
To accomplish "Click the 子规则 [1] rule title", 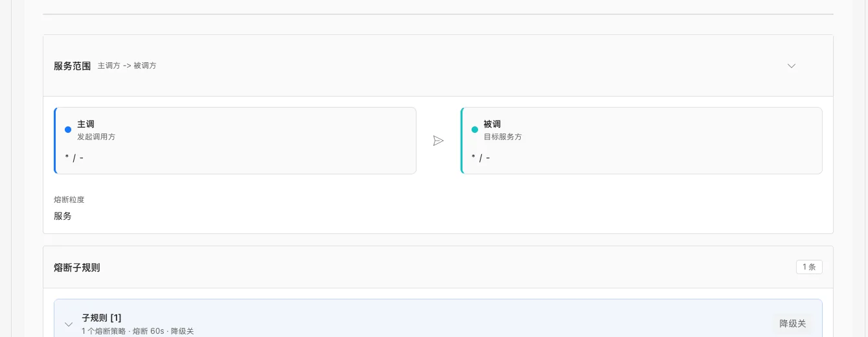I will (x=102, y=318).
